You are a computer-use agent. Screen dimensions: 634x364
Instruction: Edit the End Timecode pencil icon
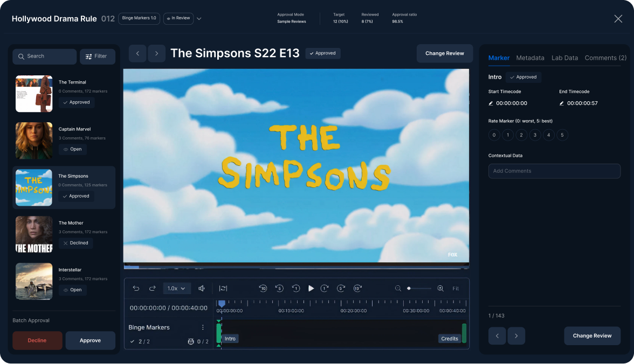pyautogui.click(x=562, y=103)
